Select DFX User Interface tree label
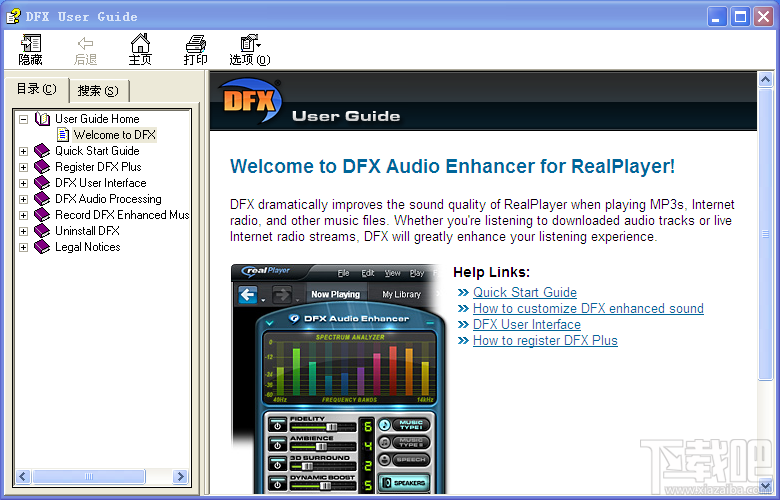The image size is (780, 500). tap(100, 183)
